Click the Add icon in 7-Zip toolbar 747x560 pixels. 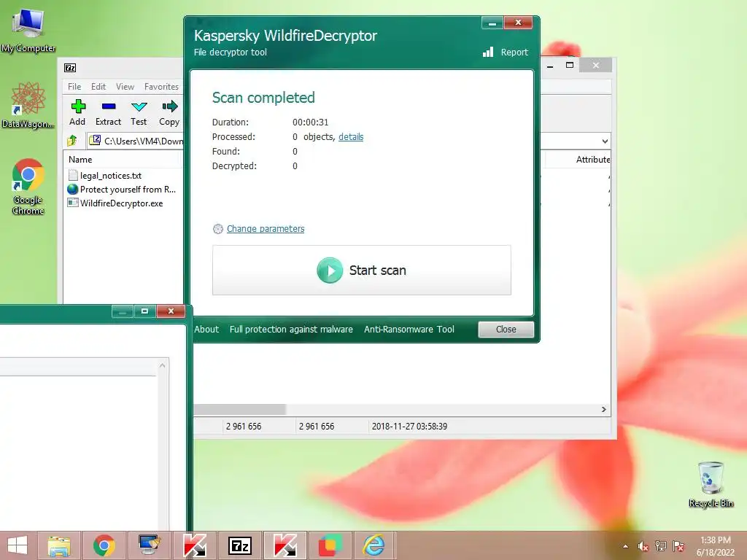[x=77, y=106]
